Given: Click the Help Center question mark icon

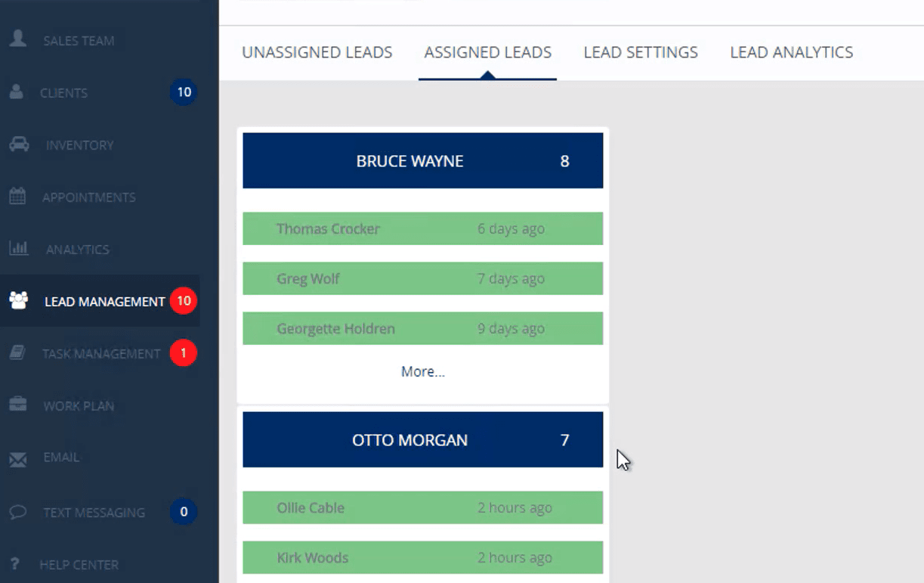Looking at the screenshot, I should tap(17, 564).
